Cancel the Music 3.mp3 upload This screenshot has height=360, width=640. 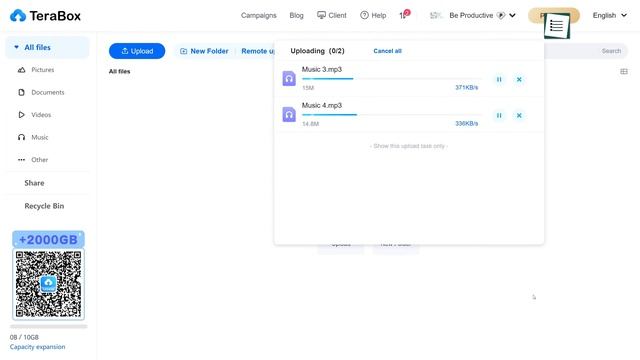[x=519, y=80]
